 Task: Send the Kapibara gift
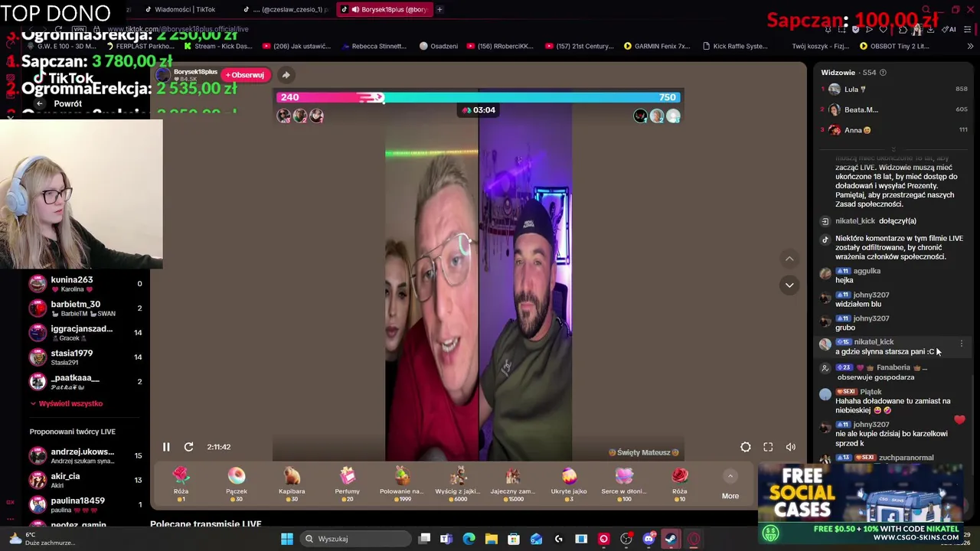point(292,484)
